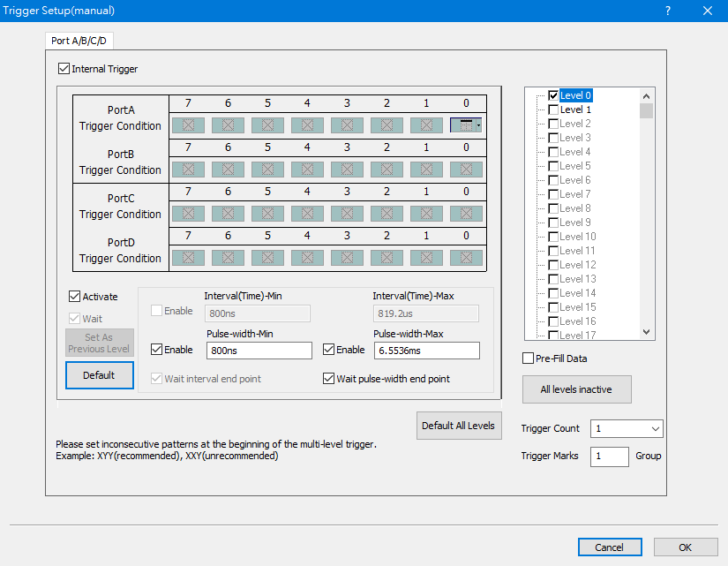
Task: Click PortC bit 7 trigger condition icon
Action: pyautogui.click(x=188, y=214)
